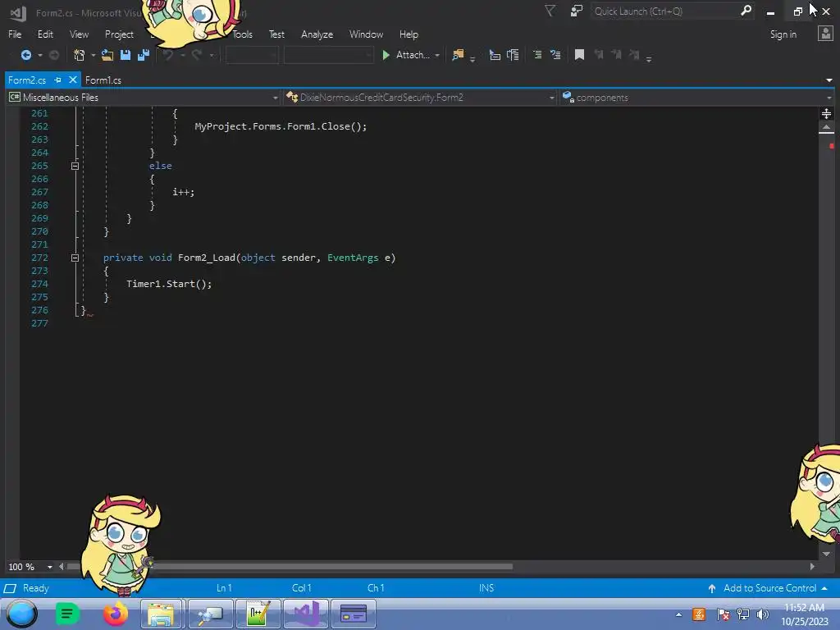Open the Navigate Backward history dropdown arrow
This screenshot has width=840, height=630.
pos(40,55)
